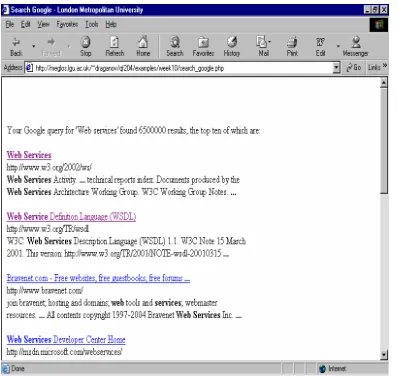The width and height of the screenshot is (398, 376).
Task: Open the Bravenet.com free websites link
Action: [98, 278]
